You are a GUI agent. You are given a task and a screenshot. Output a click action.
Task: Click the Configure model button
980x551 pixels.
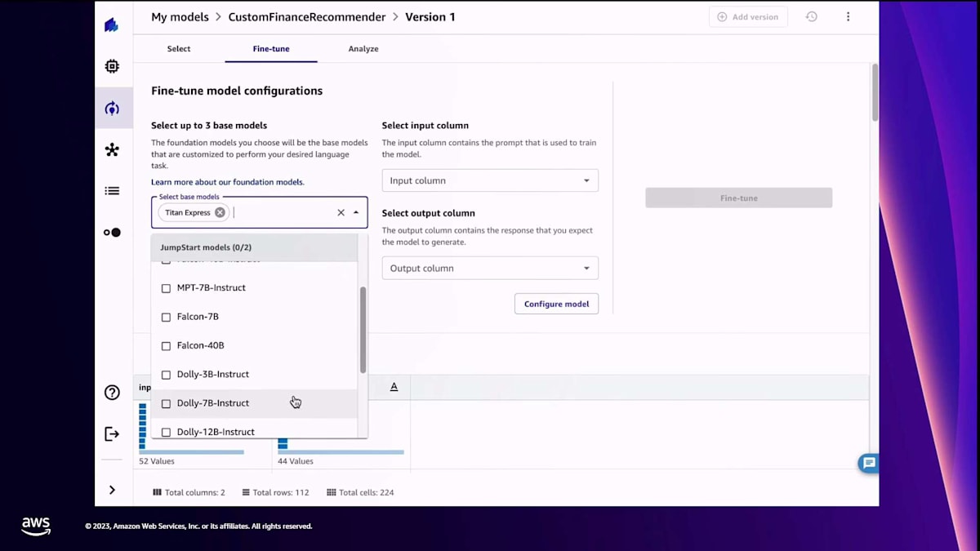click(556, 304)
